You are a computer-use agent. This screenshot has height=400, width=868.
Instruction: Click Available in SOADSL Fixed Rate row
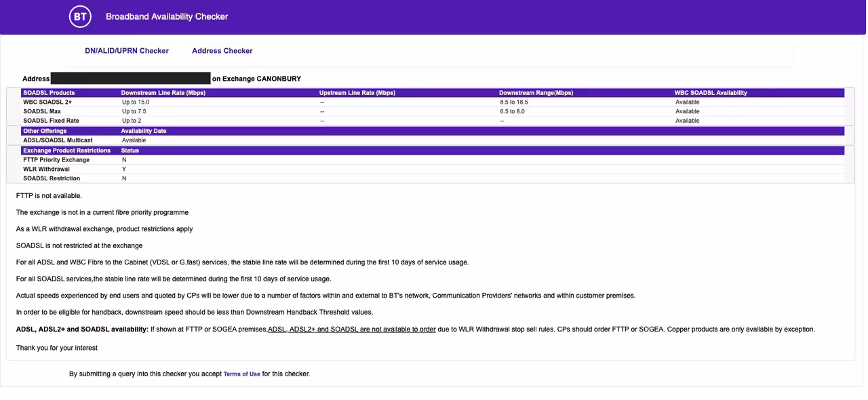point(688,121)
